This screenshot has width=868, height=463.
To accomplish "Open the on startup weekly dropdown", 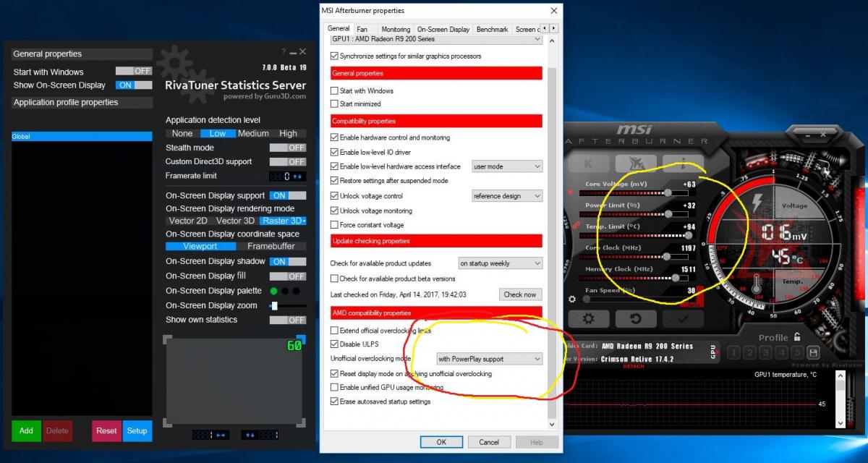I will [501, 263].
